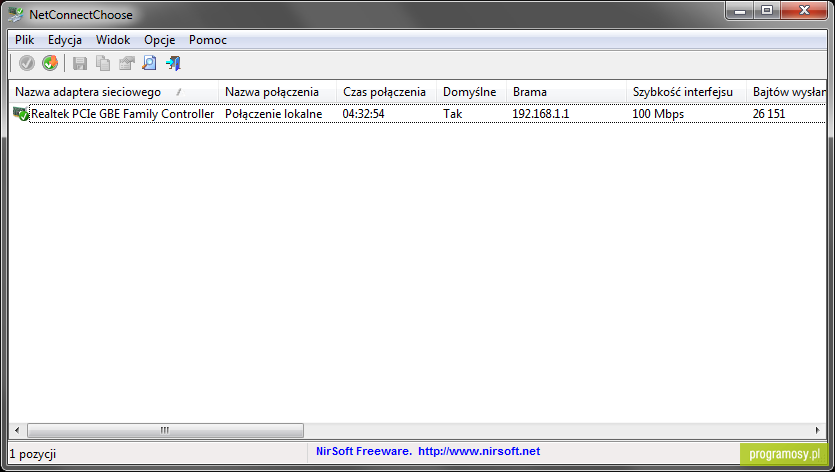This screenshot has width=835, height=472.
Task: Click the exit door icon in toolbar
Action: (x=174, y=63)
